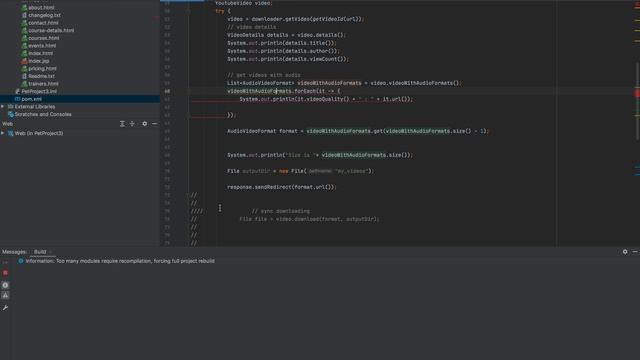
Task: Select Web (in PetProject3) item
Action: click(x=39, y=133)
